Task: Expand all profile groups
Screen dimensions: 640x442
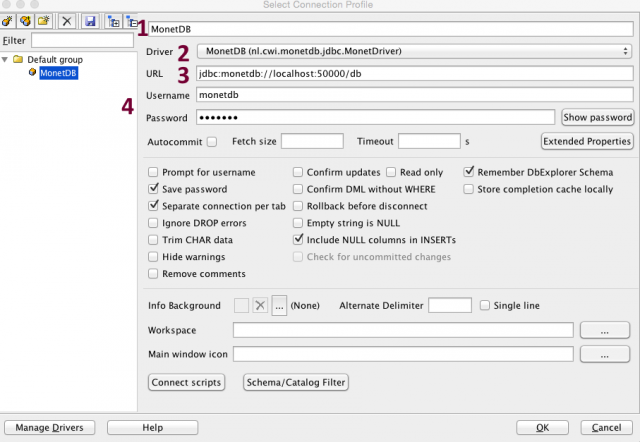Action: point(112,20)
